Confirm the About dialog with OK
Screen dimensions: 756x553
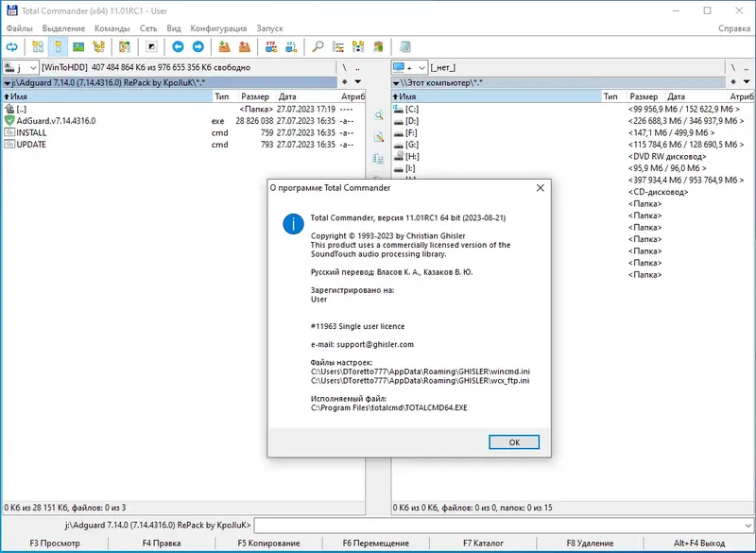coord(514,442)
